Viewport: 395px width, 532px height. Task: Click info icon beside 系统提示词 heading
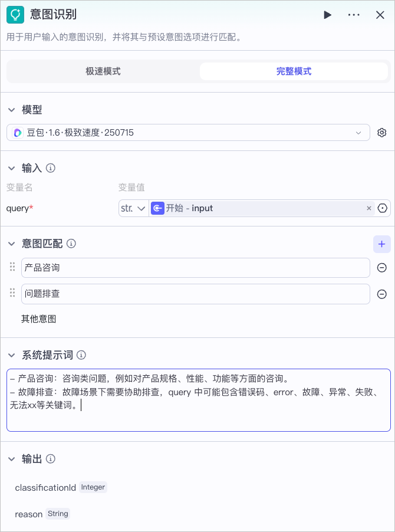point(81,355)
